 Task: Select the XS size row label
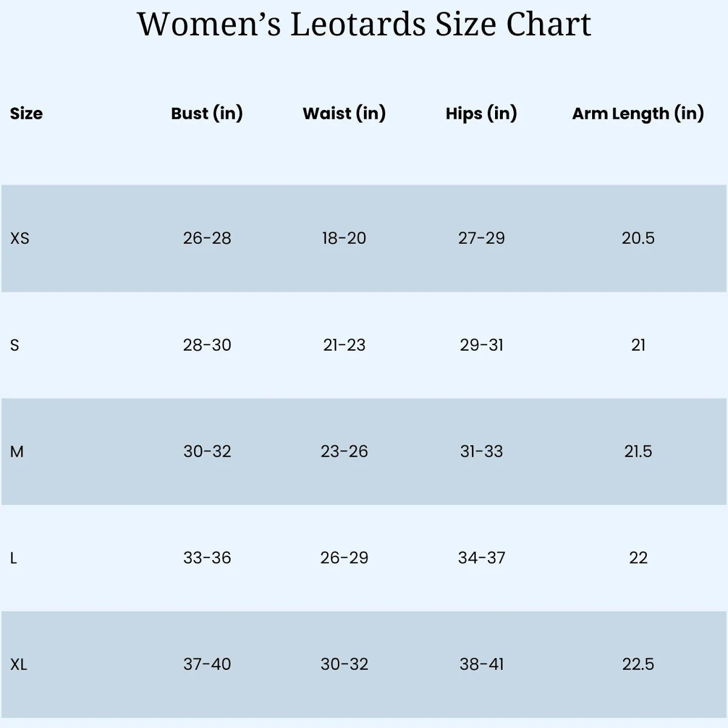point(19,238)
